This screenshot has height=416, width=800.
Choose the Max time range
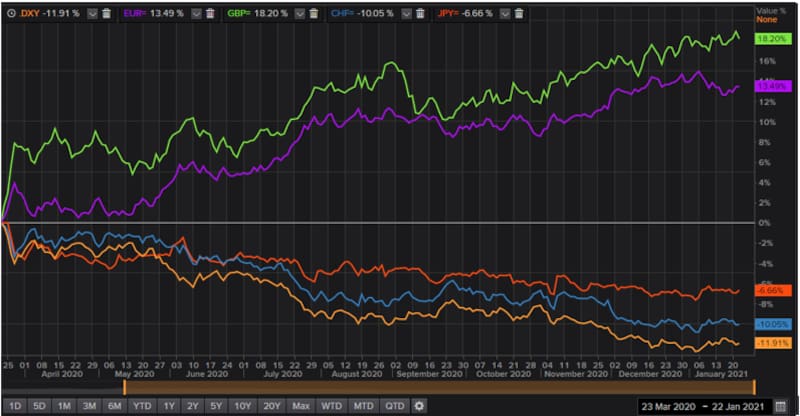tap(299, 406)
